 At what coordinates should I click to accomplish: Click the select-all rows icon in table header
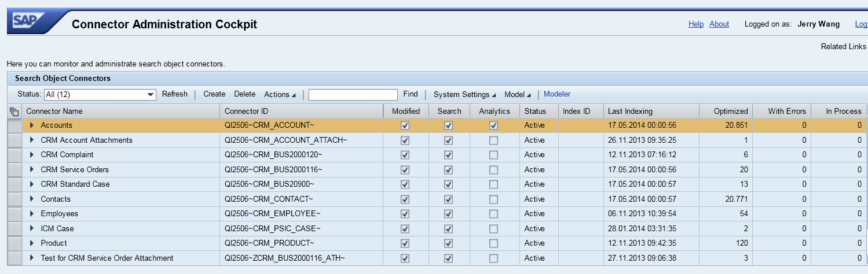(x=14, y=112)
